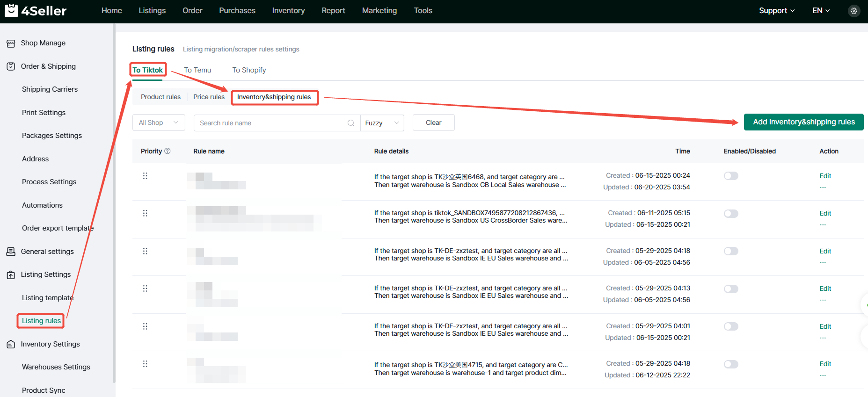Open Product Sync in sidebar
Screen dimensions: 868x397
point(44,390)
